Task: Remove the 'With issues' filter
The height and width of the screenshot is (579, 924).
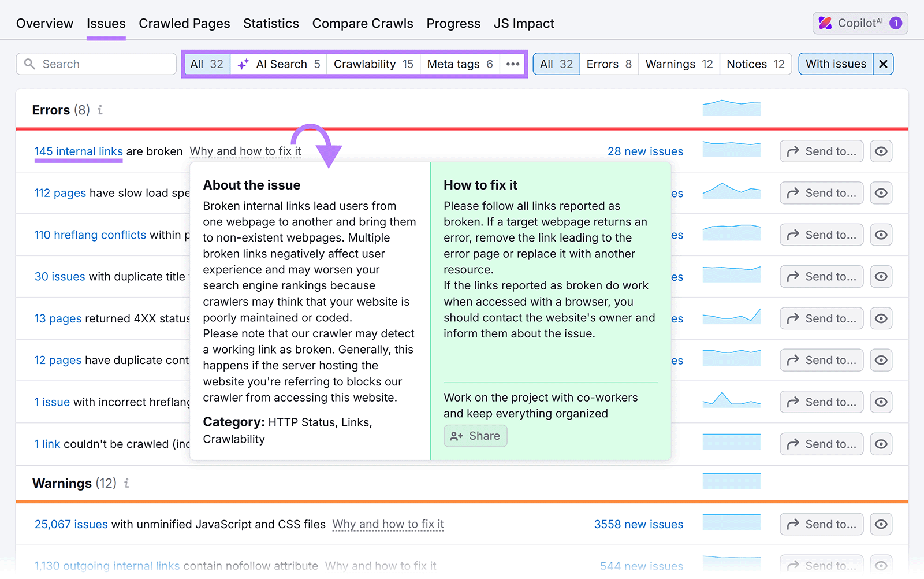Action: point(883,64)
